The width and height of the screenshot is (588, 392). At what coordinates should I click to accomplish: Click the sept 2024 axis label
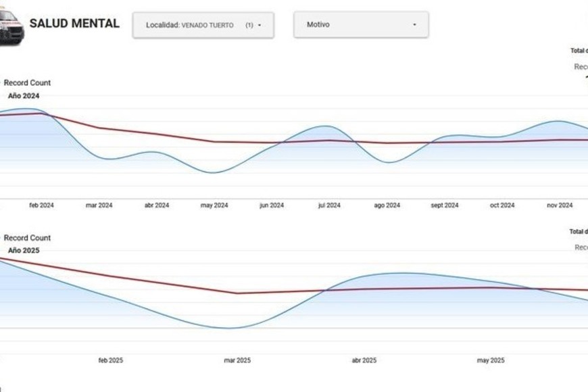pyautogui.click(x=445, y=205)
